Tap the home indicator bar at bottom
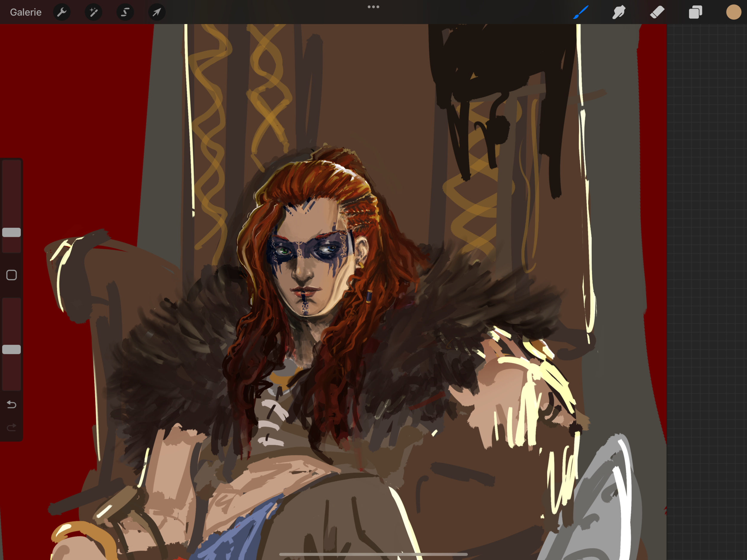This screenshot has width=747, height=560. point(373,554)
